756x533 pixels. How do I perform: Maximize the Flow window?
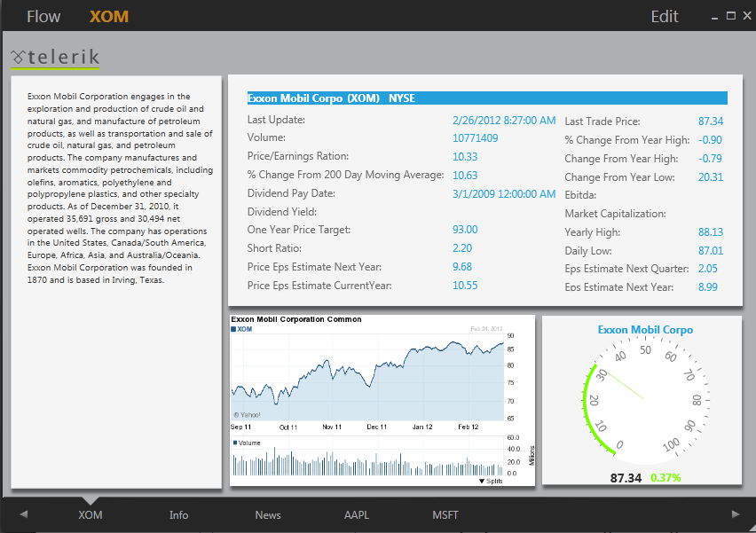pos(731,16)
